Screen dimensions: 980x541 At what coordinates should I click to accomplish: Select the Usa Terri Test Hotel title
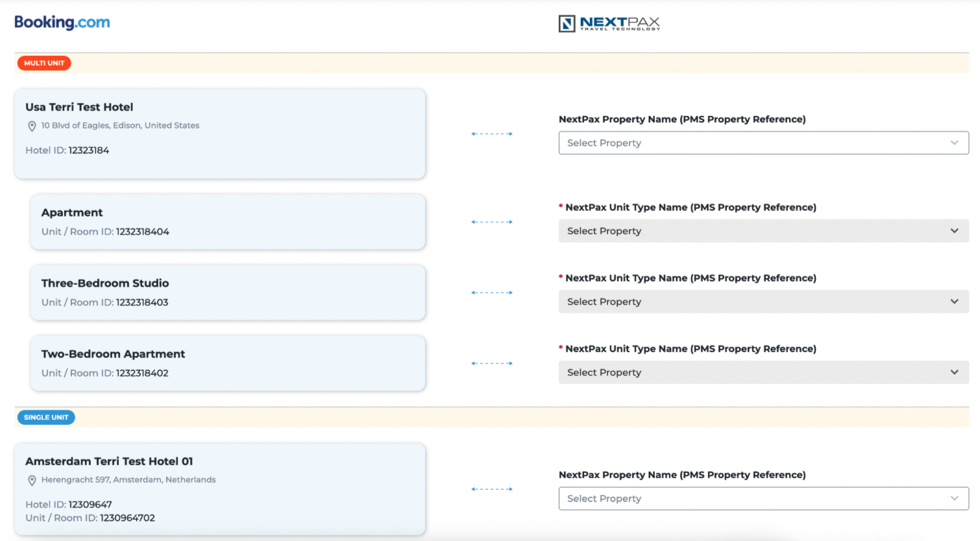tap(79, 107)
